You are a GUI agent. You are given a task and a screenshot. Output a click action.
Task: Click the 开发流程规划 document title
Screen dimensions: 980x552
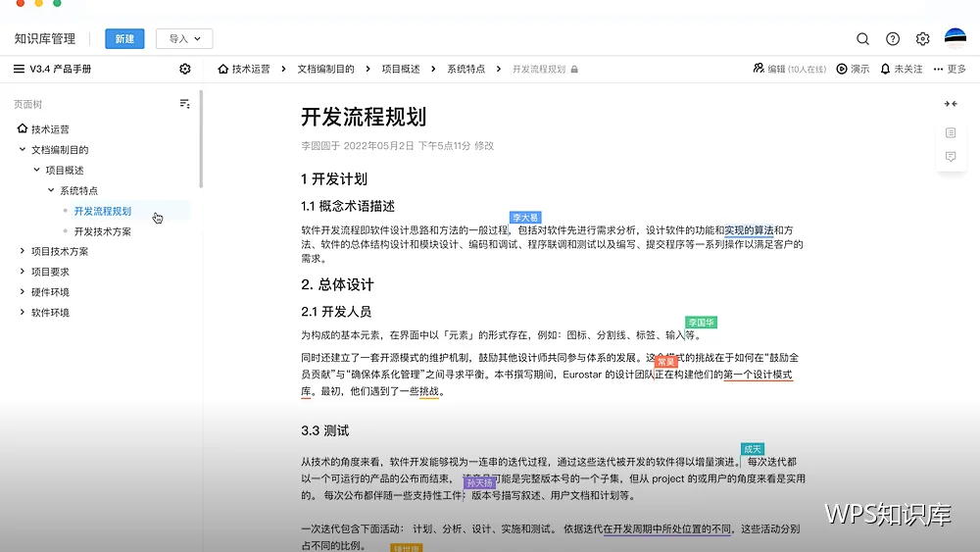pyautogui.click(x=364, y=117)
